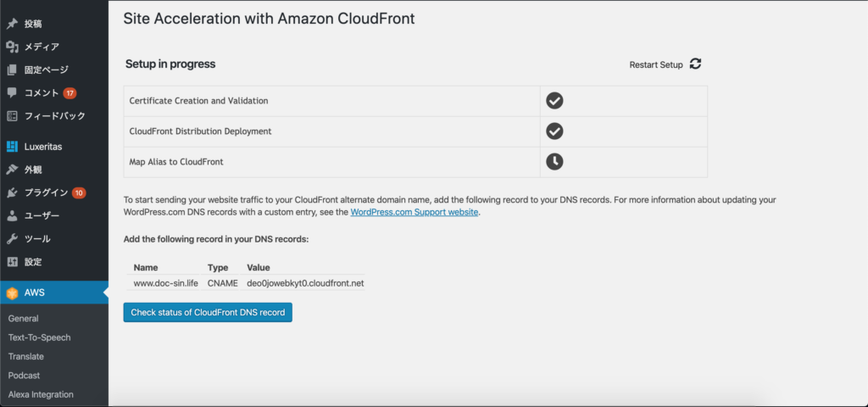Click the Appearance (外観) brush icon
868x407 pixels.
(x=12, y=170)
